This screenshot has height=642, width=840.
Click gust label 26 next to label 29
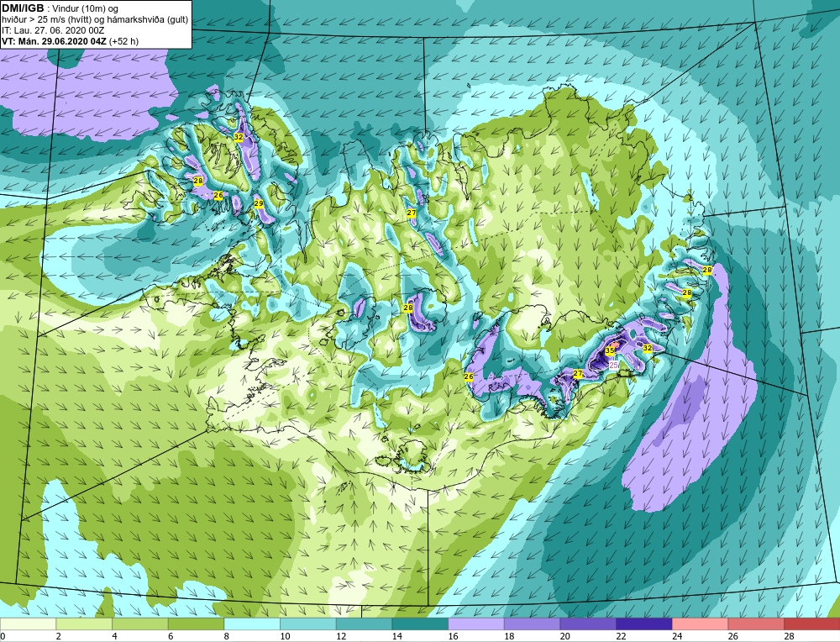tap(218, 196)
